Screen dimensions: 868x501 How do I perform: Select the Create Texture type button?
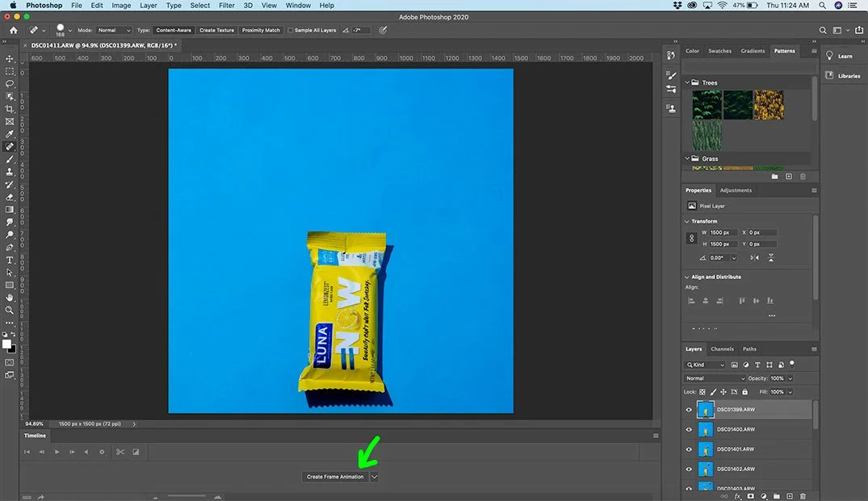tap(216, 31)
